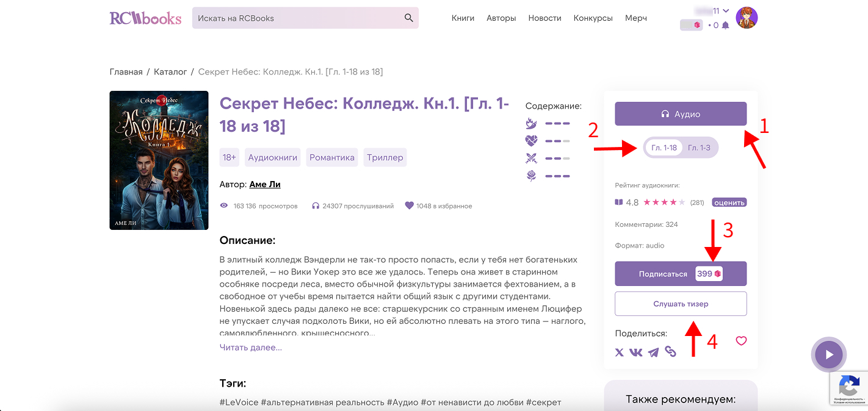Expand the account dropdown chevron
Screen dimensions: 868x411
(x=725, y=11)
